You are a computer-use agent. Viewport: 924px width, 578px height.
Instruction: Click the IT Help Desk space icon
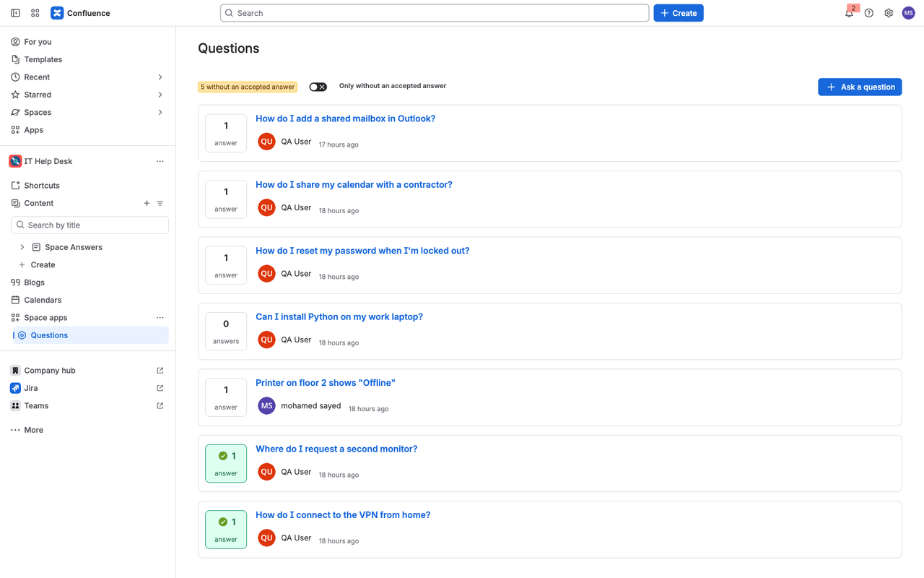point(15,161)
